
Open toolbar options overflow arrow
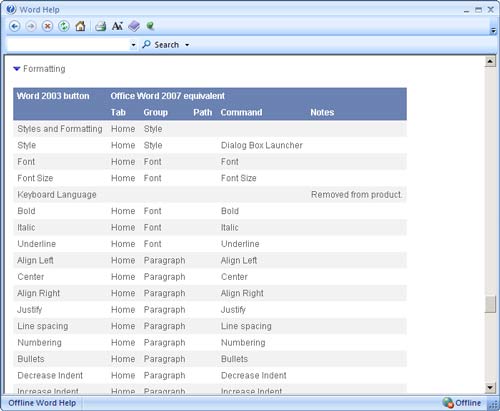[x=493, y=31]
